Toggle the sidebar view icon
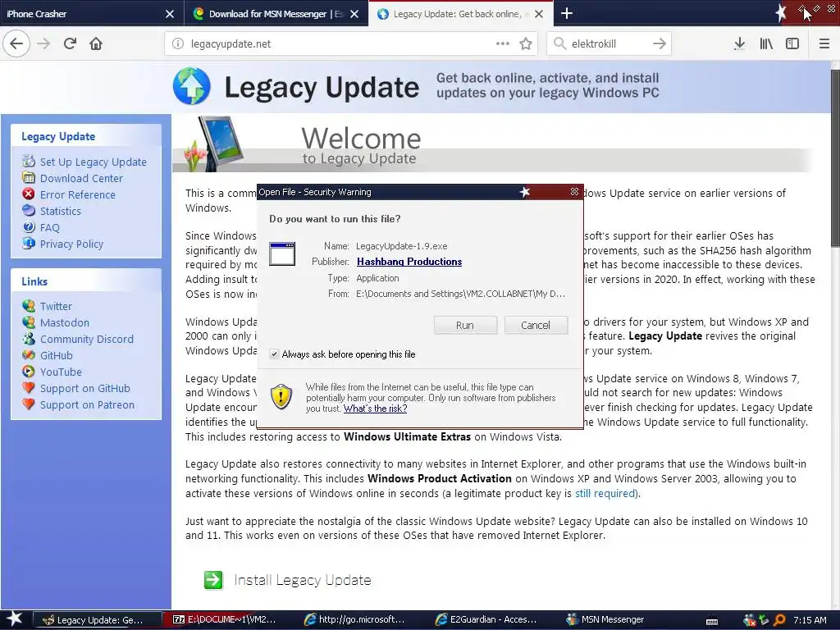840x630 pixels. click(792, 44)
